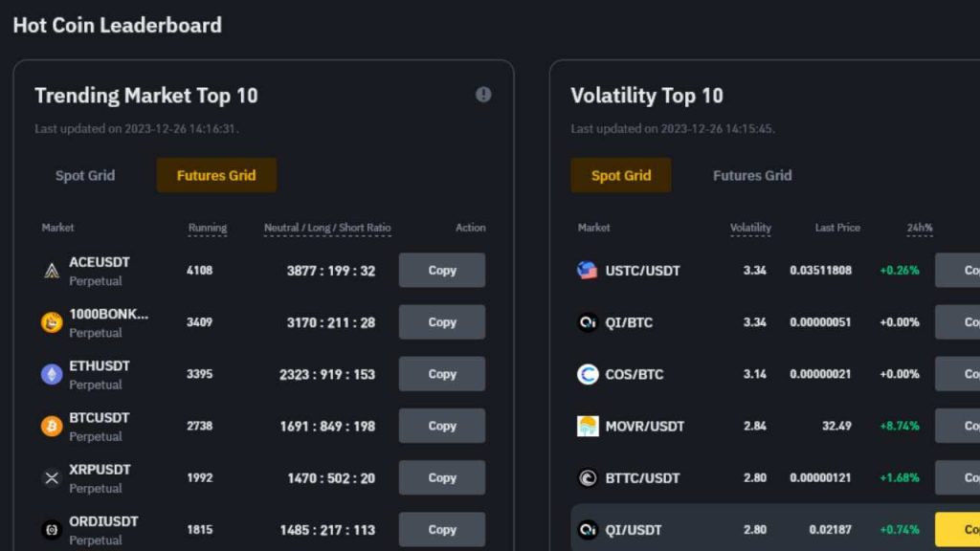Click the COS/BTC coin icon
Screen dimensions: 980x551
click(588, 374)
